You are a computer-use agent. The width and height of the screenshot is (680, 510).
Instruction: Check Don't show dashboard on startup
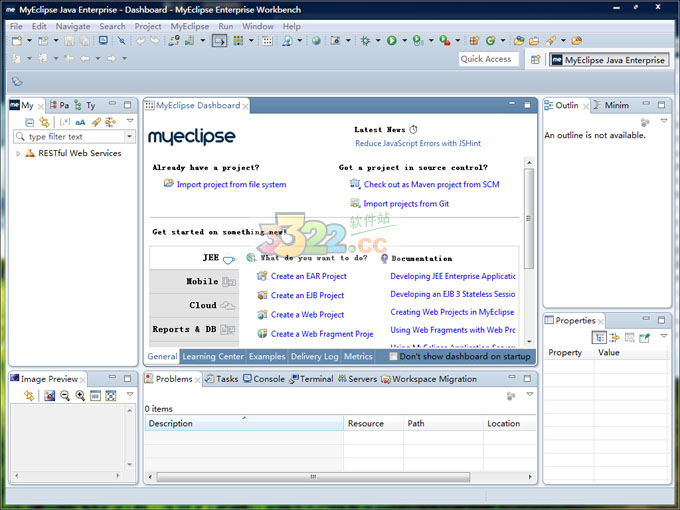pyautogui.click(x=394, y=356)
